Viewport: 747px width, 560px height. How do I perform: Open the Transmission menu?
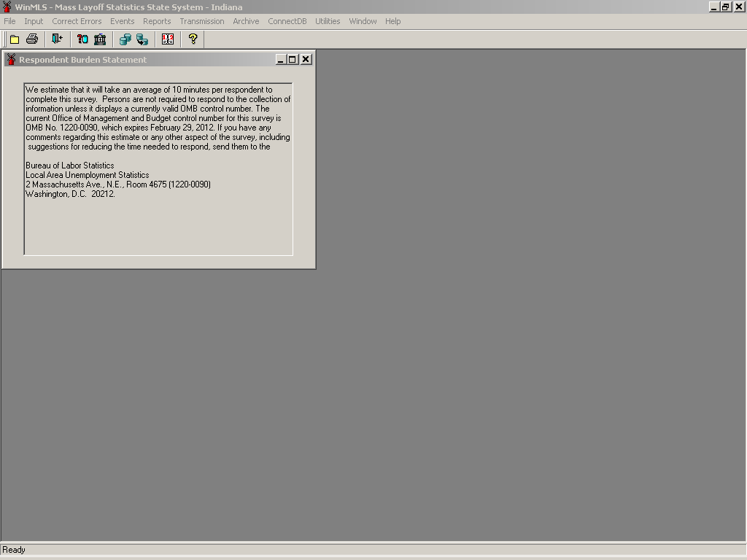pyautogui.click(x=202, y=21)
